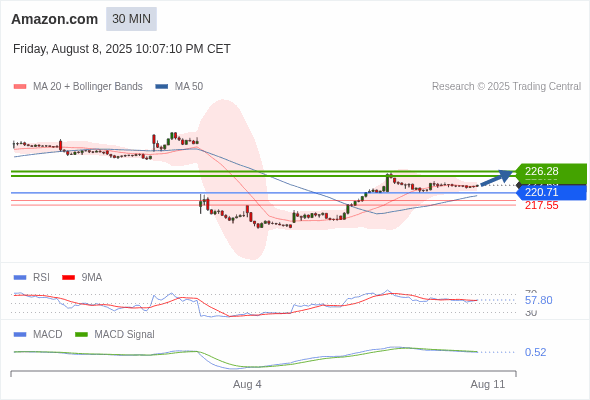The width and height of the screenshot is (590, 400).
Task: Click the RSI value 57.80
Action: [x=539, y=300]
